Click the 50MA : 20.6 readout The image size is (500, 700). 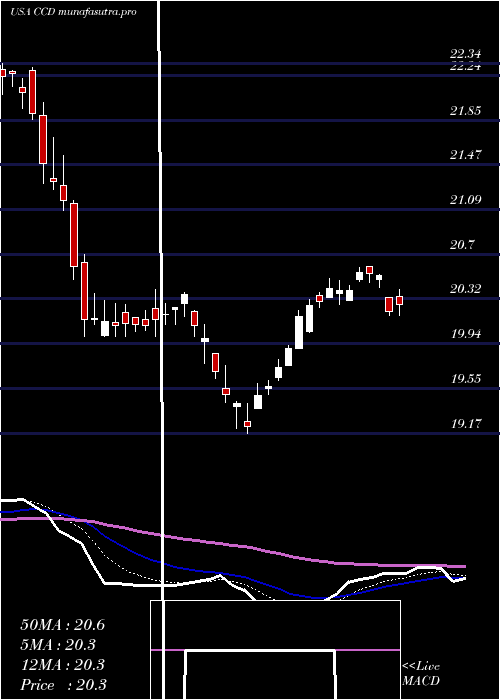pyautogui.click(x=62, y=625)
